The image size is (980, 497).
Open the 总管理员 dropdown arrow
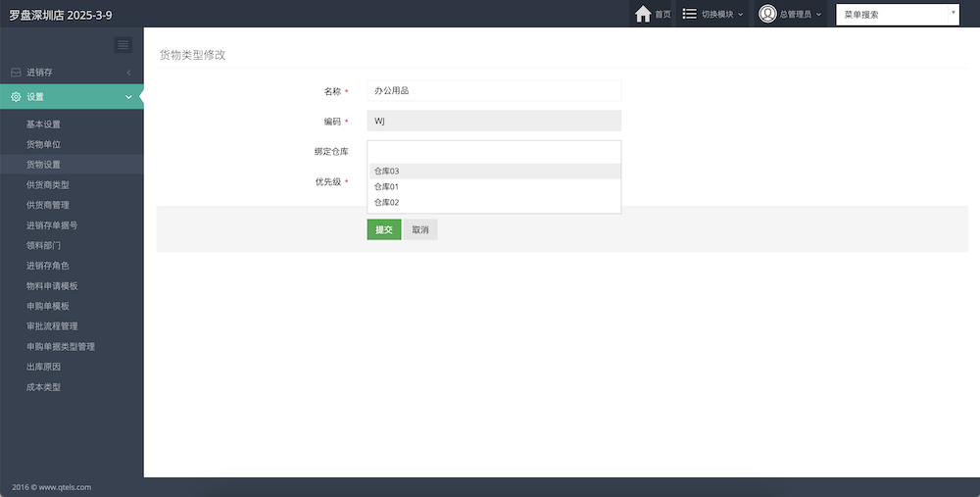tap(818, 15)
